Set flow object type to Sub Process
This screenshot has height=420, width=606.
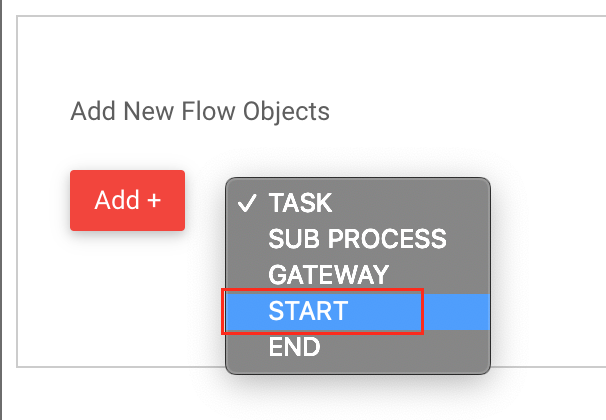357,239
